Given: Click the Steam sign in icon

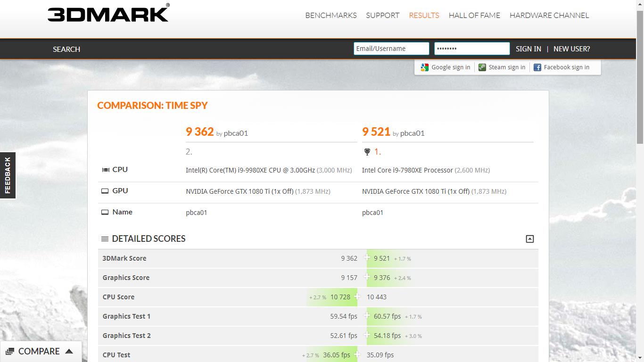Looking at the screenshot, I should pyautogui.click(x=482, y=67).
